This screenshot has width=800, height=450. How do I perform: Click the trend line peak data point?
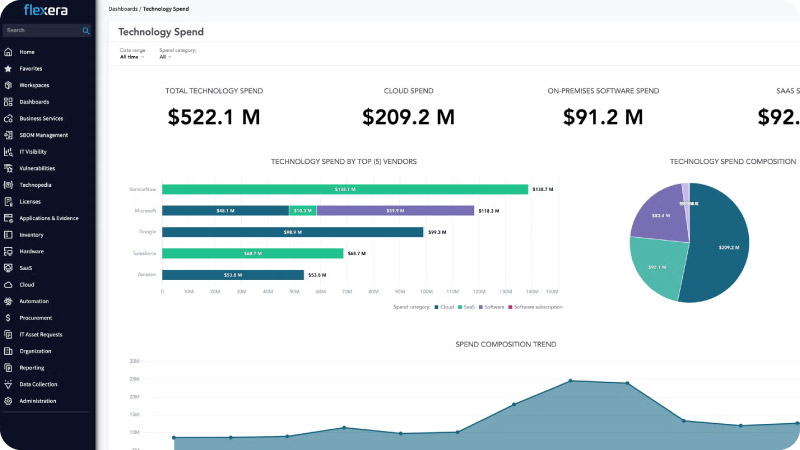click(570, 381)
